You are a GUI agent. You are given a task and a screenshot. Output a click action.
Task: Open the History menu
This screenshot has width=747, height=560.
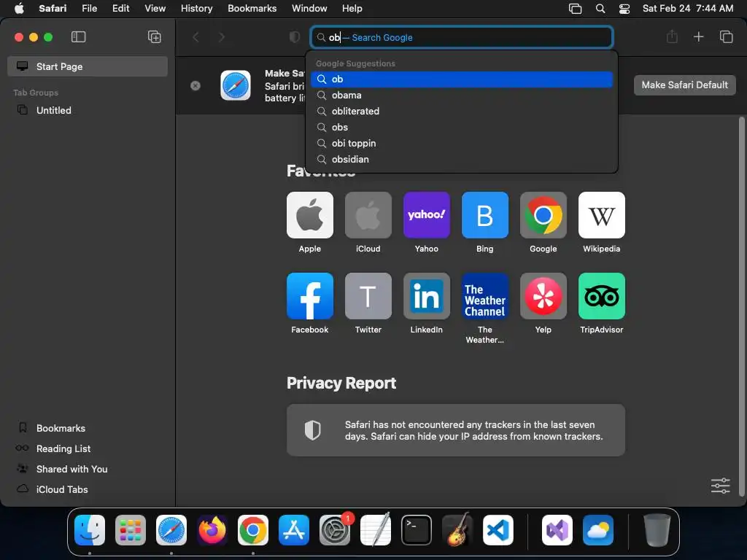click(196, 8)
